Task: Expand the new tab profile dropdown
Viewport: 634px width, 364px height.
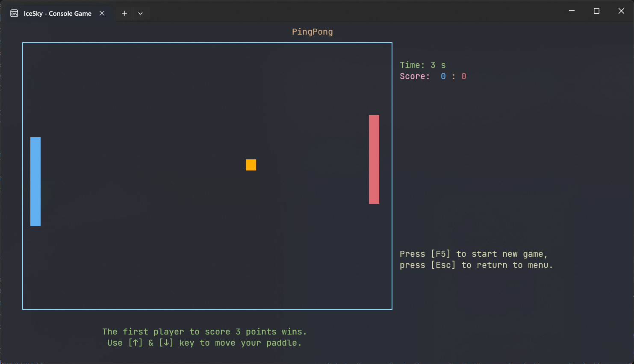Action: pos(141,13)
